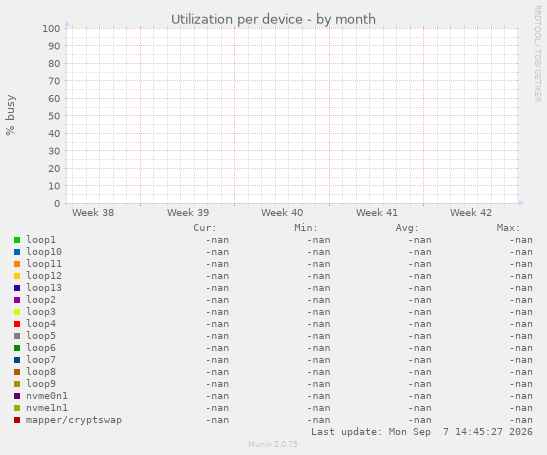The image size is (547, 455).
Task: Click the loop1 green legend swatch
Action: [x=17, y=240]
